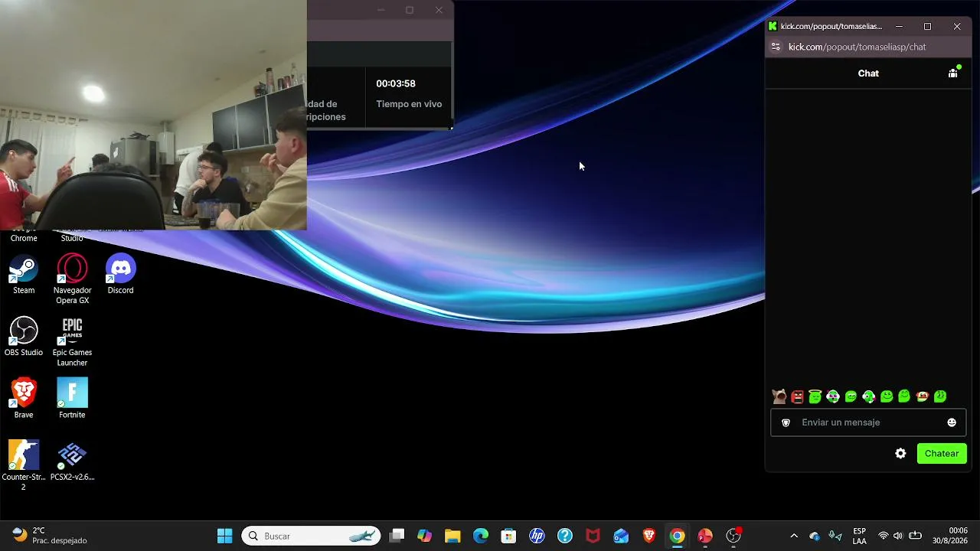Screen dimensions: 980x551
Task: Click the kick.com popout chat URL
Action: coord(857,47)
